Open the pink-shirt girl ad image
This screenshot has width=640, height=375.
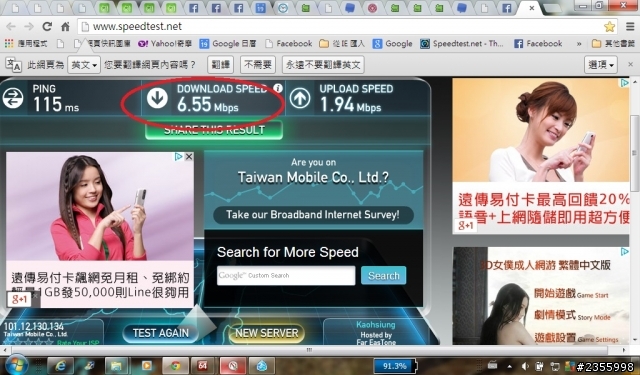pyautogui.click(x=100, y=206)
